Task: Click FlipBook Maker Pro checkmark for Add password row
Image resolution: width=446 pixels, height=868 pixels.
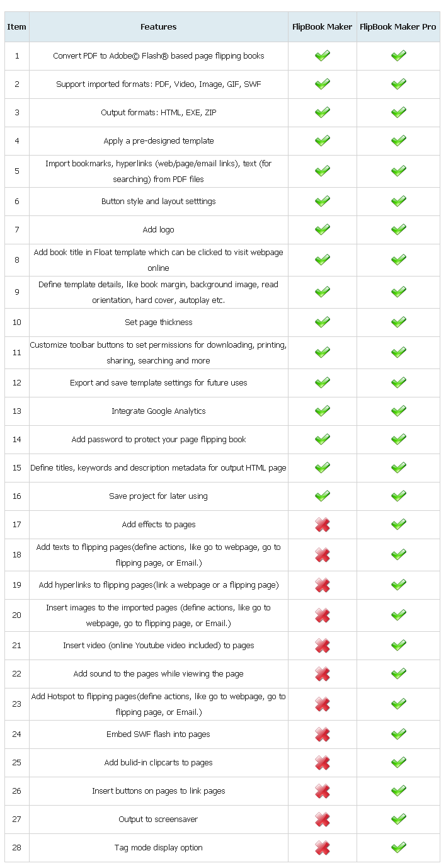Action: [x=398, y=439]
